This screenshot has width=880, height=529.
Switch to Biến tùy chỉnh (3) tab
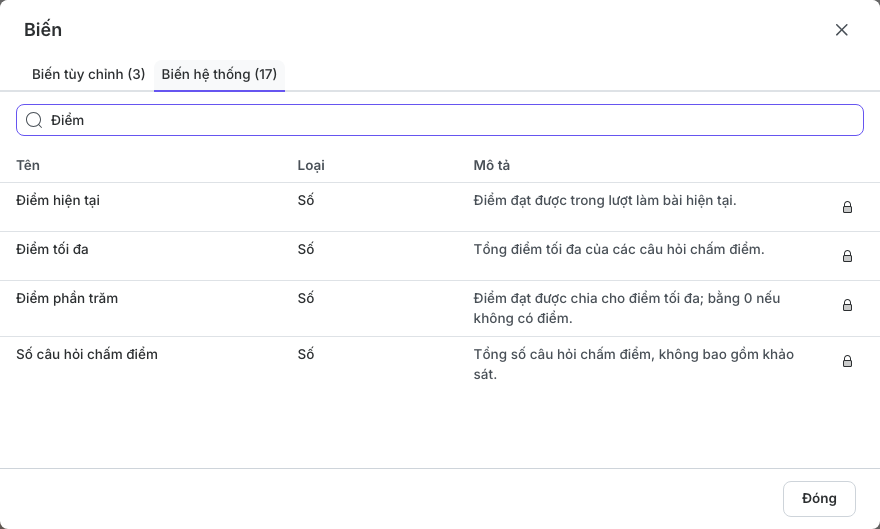[88, 75]
